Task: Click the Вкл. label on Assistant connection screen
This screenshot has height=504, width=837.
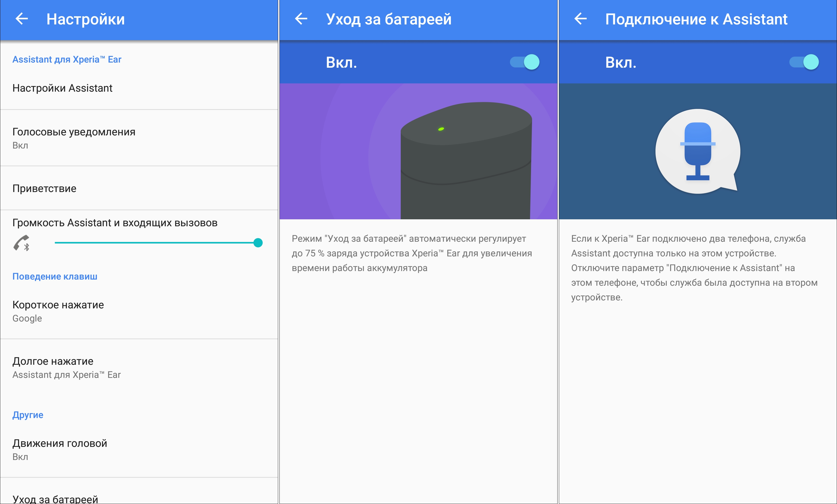Action: [x=621, y=63]
